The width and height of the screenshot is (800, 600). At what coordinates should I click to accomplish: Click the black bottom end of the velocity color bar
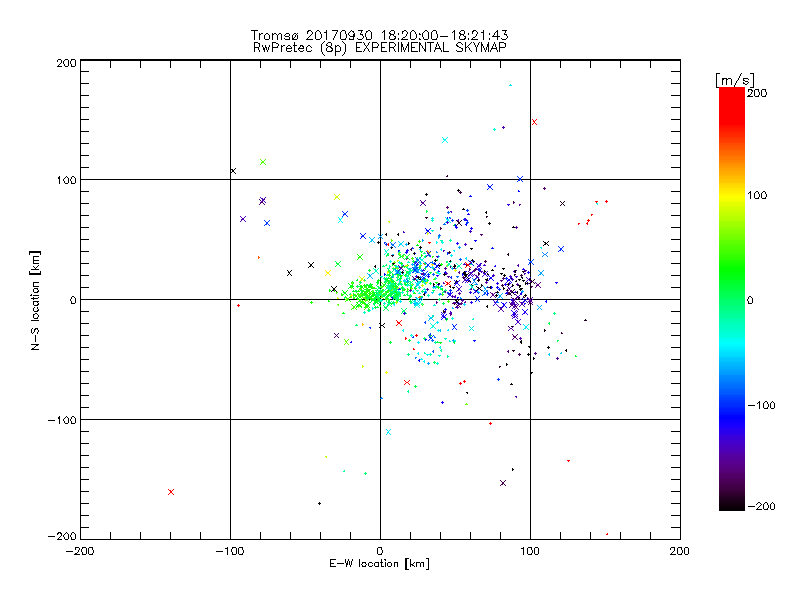click(732, 504)
